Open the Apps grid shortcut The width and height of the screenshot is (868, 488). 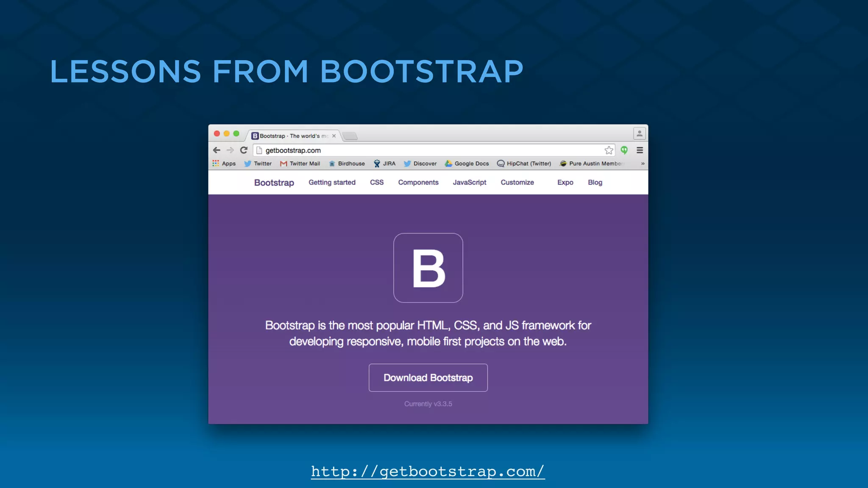coord(224,164)
